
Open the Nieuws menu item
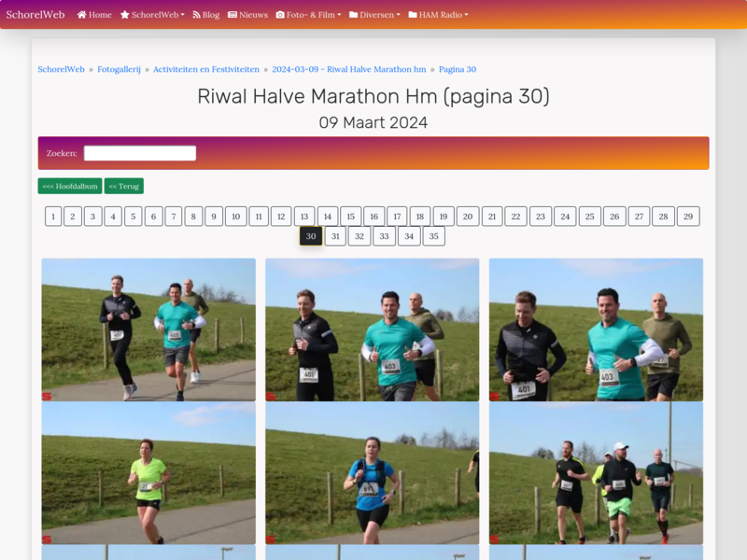(x=247, y=15)
